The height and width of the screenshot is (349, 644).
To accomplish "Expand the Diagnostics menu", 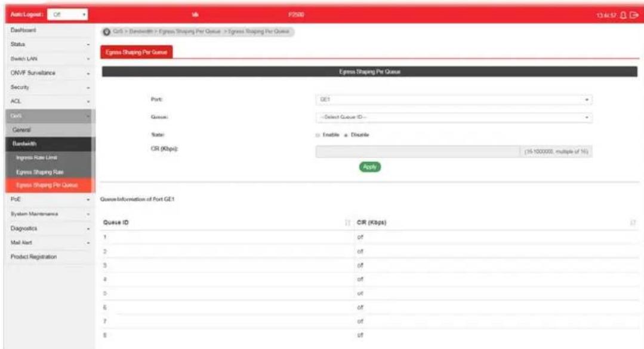I will pos(50,228).
